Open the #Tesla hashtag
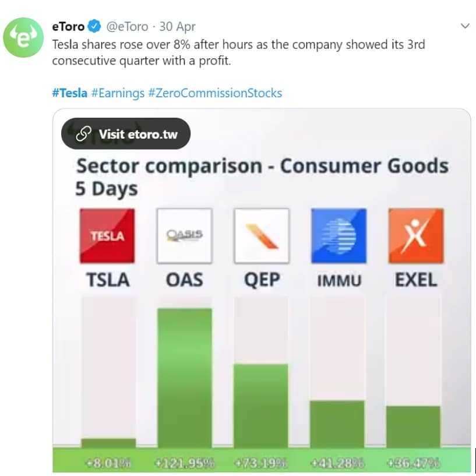 click(x=69, y=93)
